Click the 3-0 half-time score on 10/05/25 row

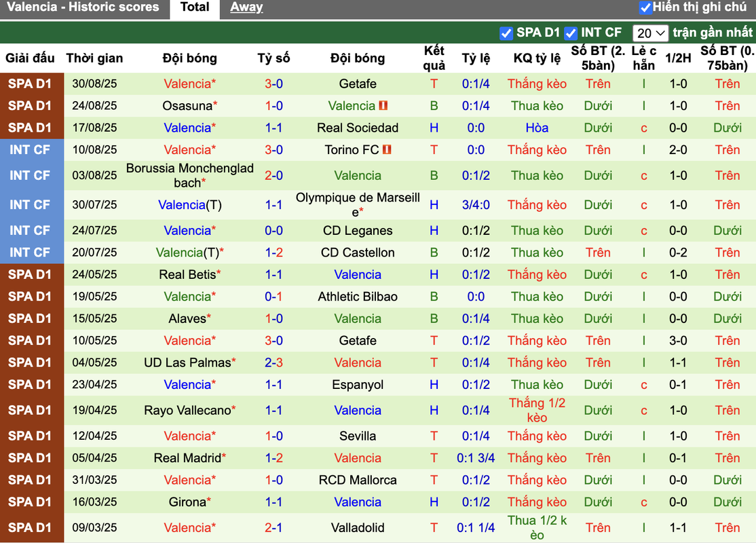[678, 341]
